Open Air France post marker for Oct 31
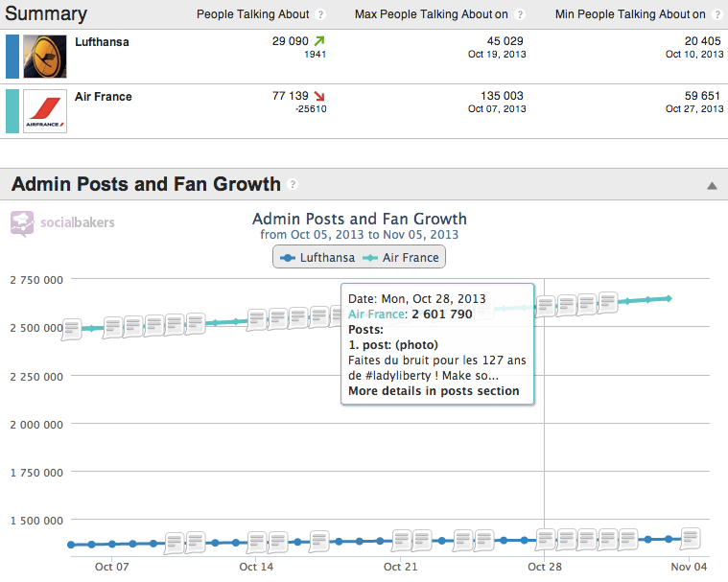Screen dimensions: 728x582 (608, 302)
